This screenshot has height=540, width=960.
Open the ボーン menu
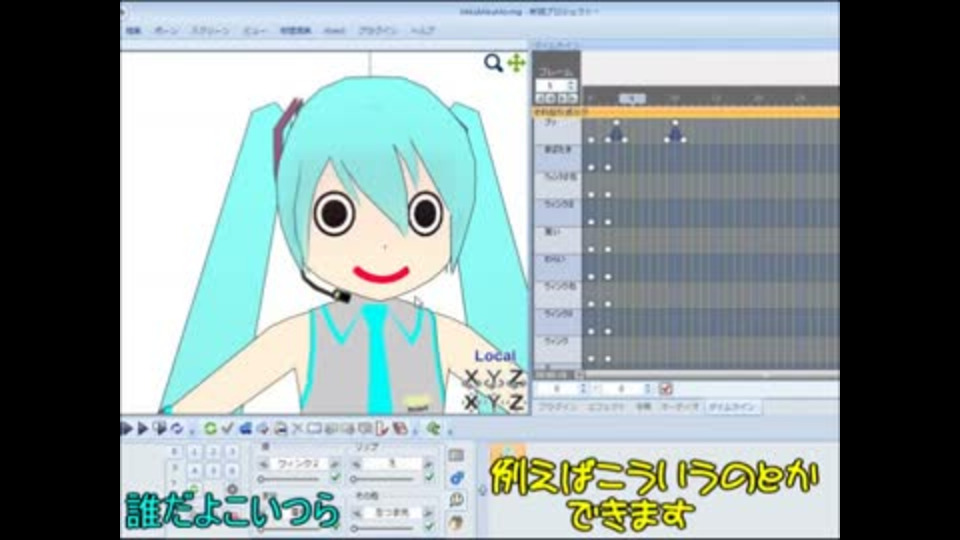pyautogui.click(x=165, y=30)
